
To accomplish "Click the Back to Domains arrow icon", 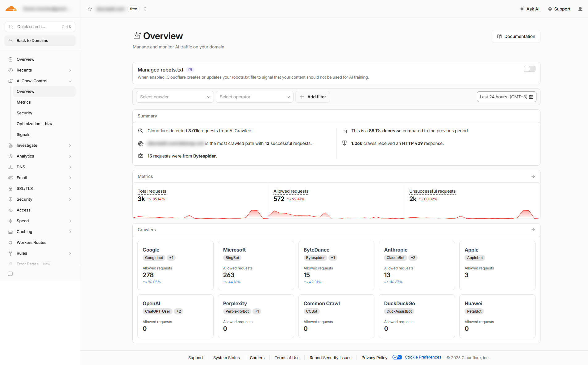I will [10, 41].
